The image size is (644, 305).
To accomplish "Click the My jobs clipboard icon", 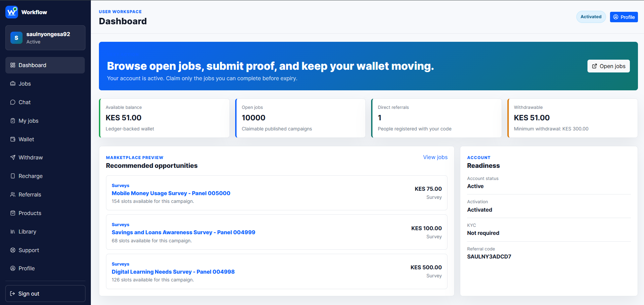I will (13, 121).
